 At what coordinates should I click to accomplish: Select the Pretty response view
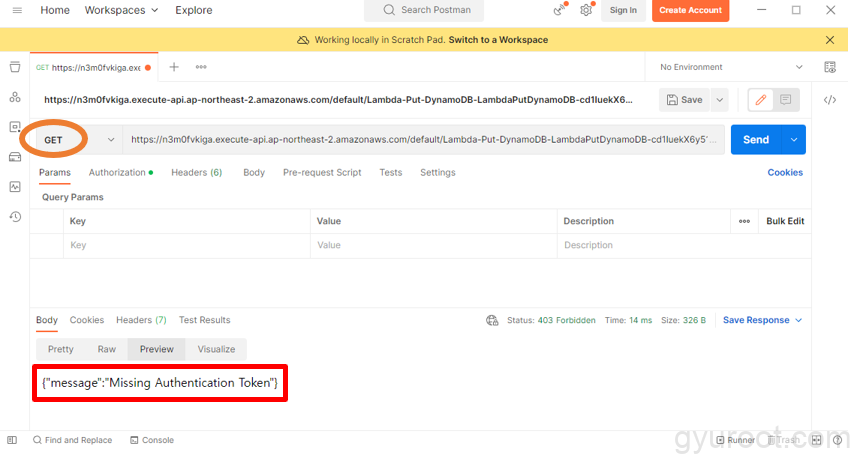pyautogui.click(x=61, y=349)
